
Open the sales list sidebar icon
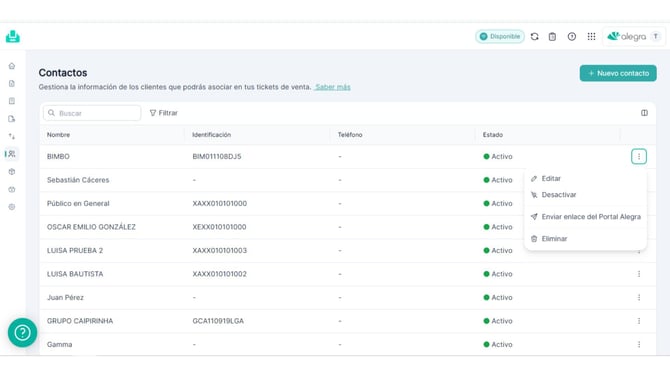[12, 101]
